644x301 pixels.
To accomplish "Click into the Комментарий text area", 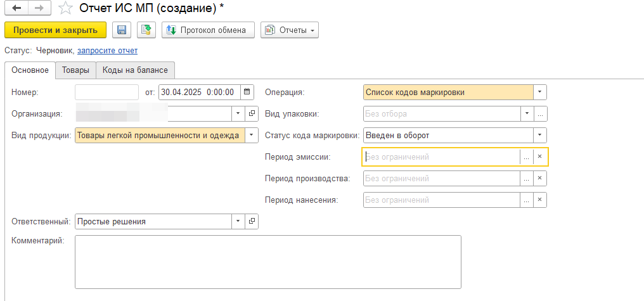I will 267,262.
